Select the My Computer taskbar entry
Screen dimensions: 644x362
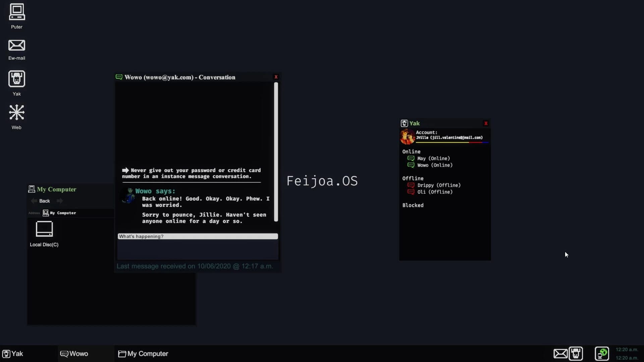(143, 354)
